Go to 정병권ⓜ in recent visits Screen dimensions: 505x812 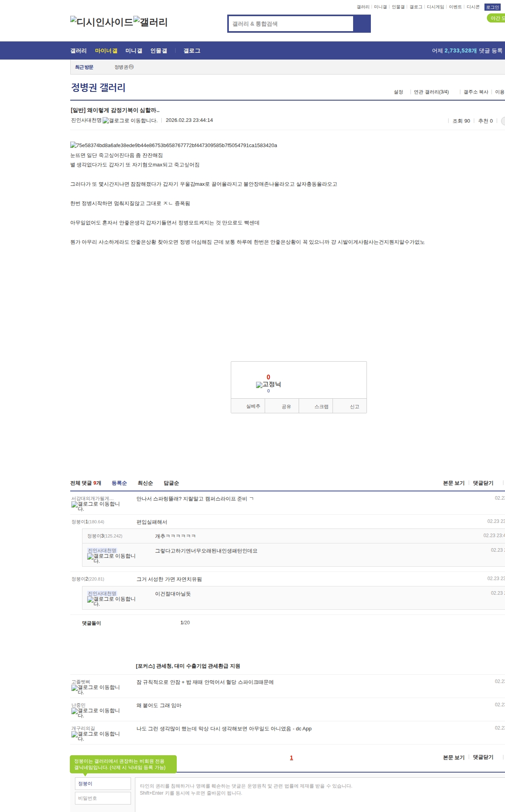coord(124,67)
